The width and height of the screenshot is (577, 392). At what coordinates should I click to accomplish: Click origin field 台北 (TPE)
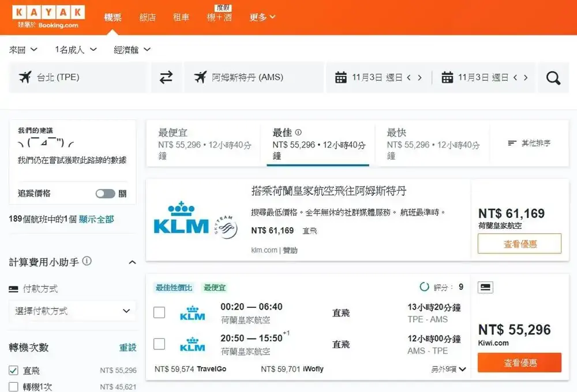[x=78, y=77]
